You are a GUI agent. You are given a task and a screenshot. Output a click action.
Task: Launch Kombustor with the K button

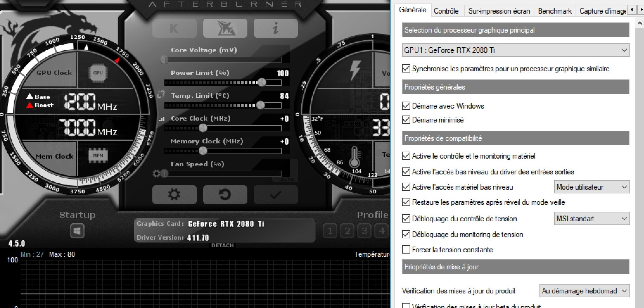click(x=174, y=28)
